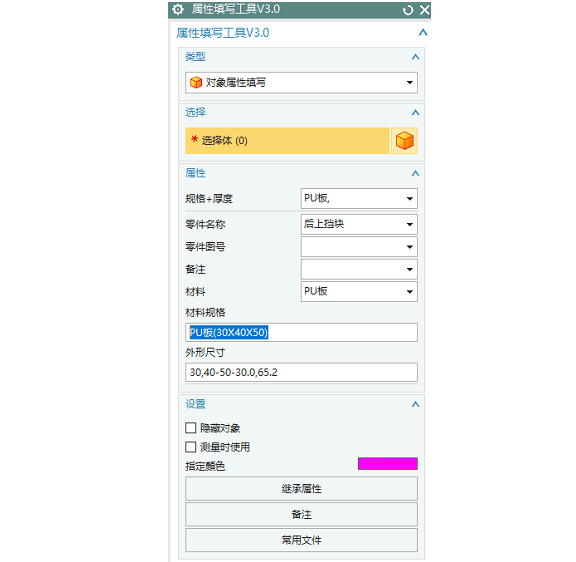This screenshot has width=576, height=562.
Task: Collapse the 选择 section
Action: [415, 112]
